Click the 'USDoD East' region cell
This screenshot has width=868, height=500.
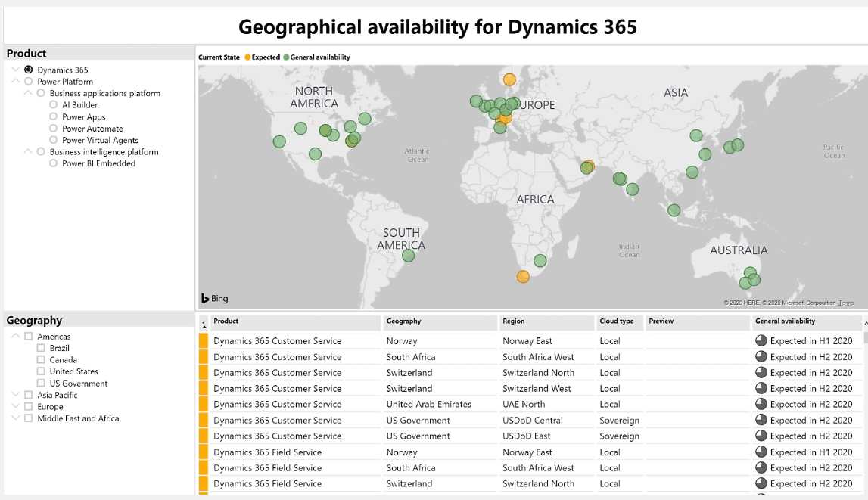coord(527,436)
